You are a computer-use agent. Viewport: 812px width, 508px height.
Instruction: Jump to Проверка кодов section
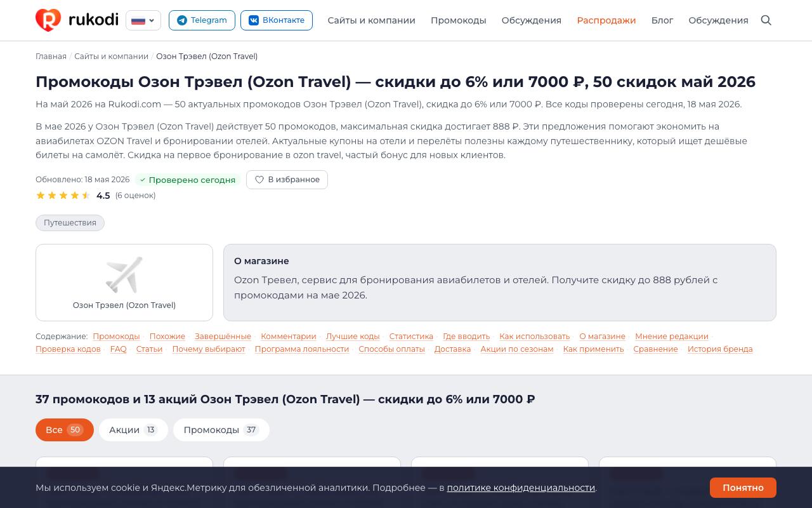pos(68,349)
